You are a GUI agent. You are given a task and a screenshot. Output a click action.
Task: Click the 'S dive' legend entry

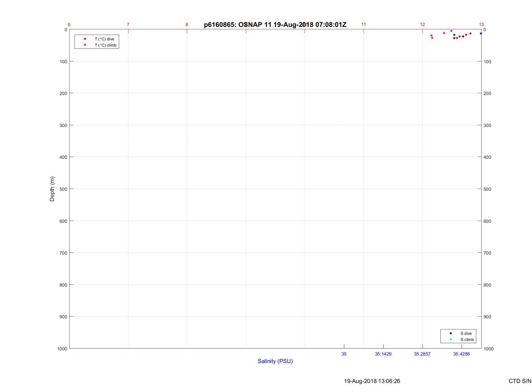(465, 333)
